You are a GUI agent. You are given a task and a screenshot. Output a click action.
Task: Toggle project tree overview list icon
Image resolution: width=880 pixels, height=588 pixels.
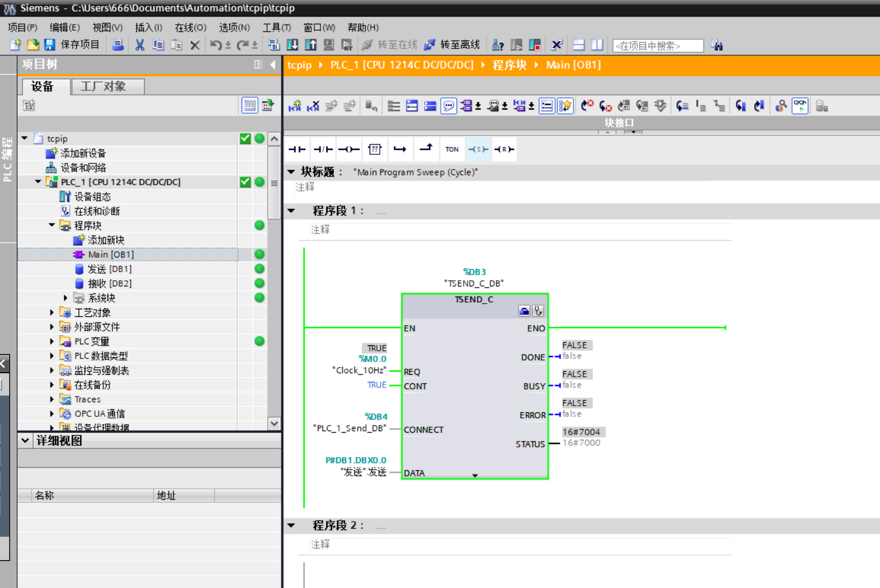pos(250,105)
